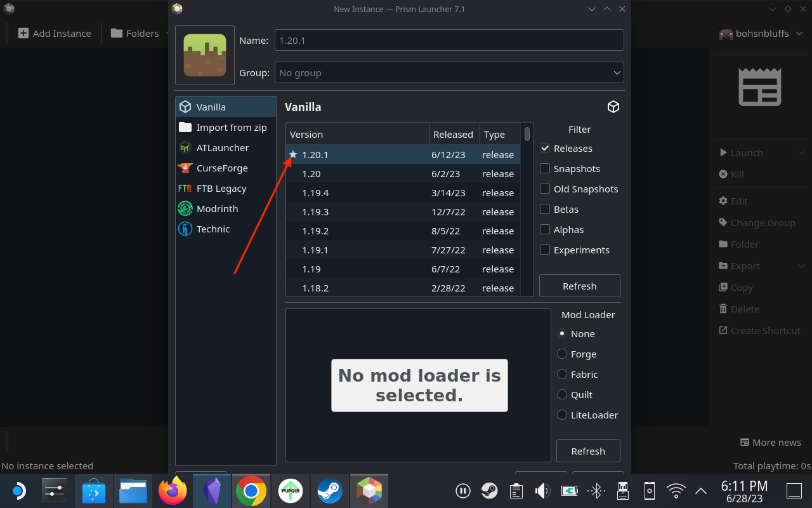Check the Betas filter option
Image resolution: width=812 pixels, height=508 pixels.
(x=544, y=209)
